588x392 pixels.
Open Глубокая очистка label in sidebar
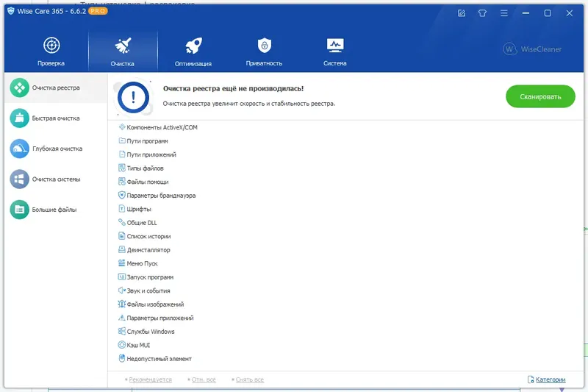[x=57, y=149]
